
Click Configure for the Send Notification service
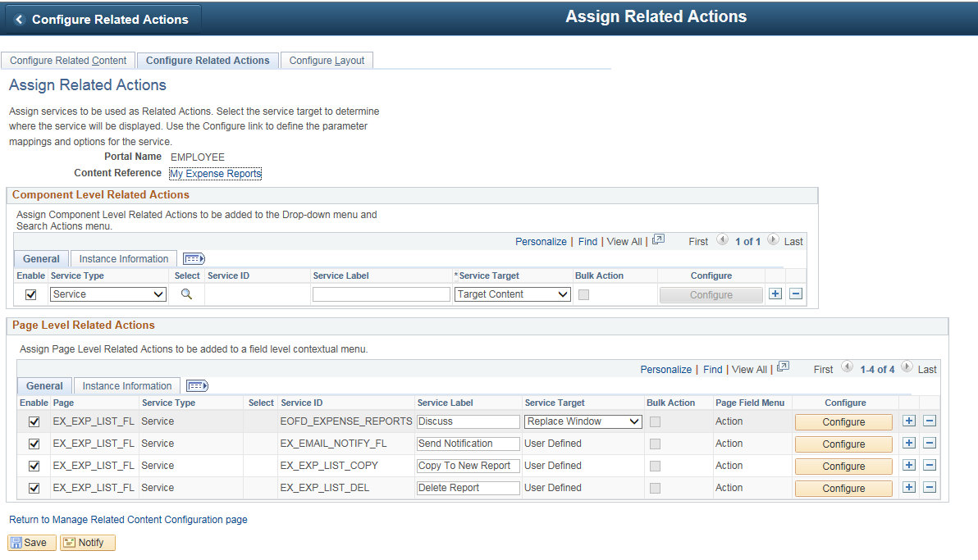click(843, 443)
